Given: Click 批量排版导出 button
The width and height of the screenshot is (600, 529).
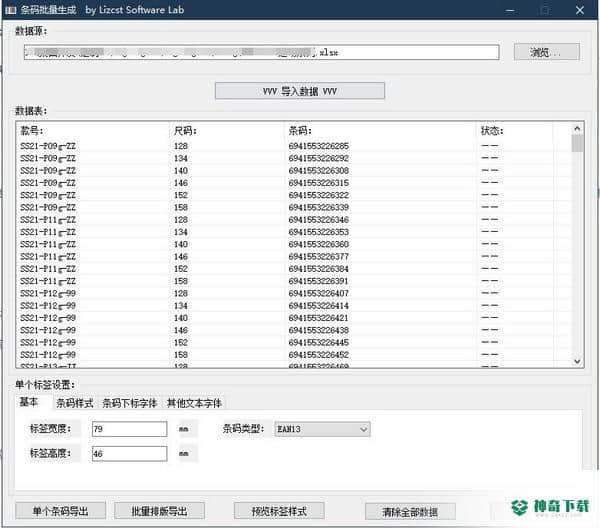Looking at the screenshot, I should point(159,511).
